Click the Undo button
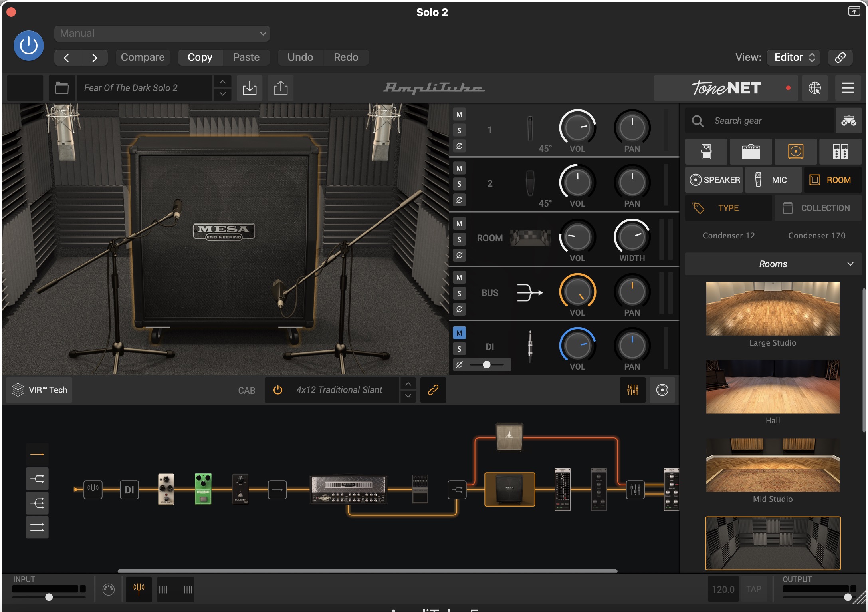Screen dimensions: 868x612 coord(300,57)
